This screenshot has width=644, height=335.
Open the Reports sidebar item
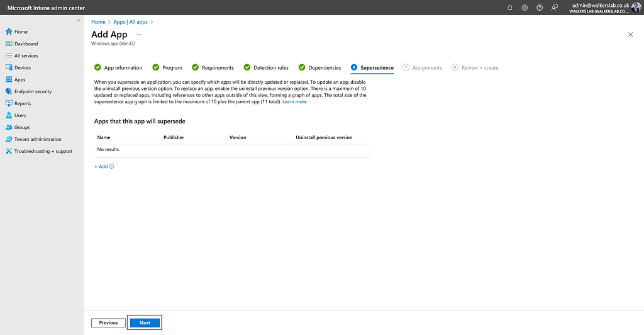(x=23, y=103)
